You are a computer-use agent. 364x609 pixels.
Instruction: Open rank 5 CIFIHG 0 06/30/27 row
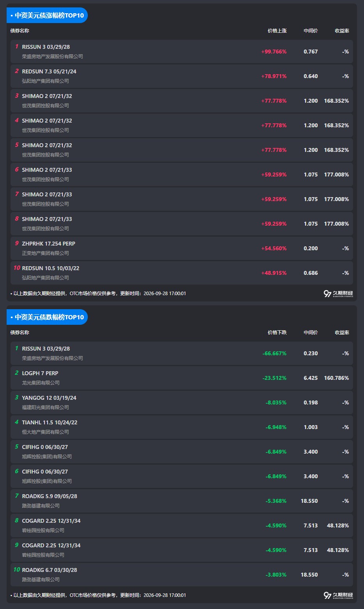click(x=182, y=452)
